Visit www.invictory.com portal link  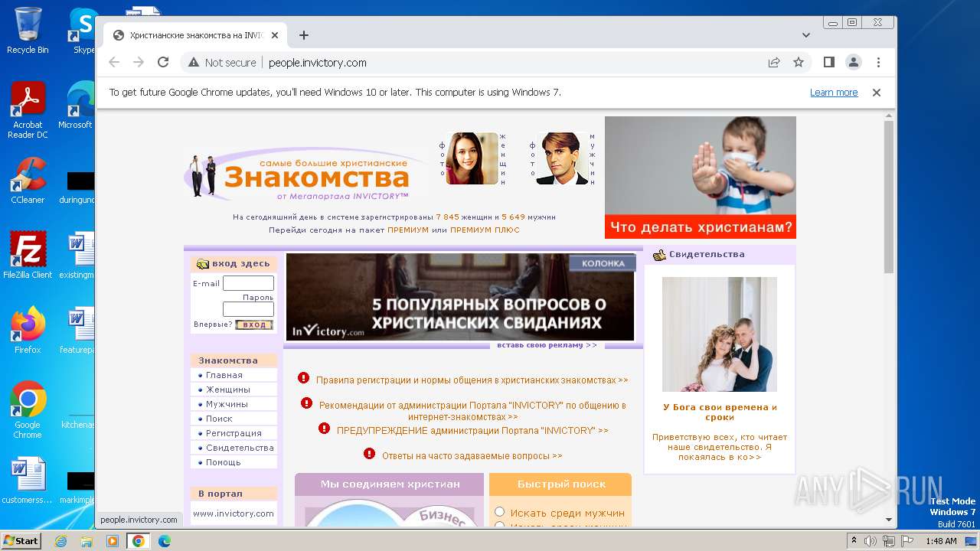pos(234,514)
